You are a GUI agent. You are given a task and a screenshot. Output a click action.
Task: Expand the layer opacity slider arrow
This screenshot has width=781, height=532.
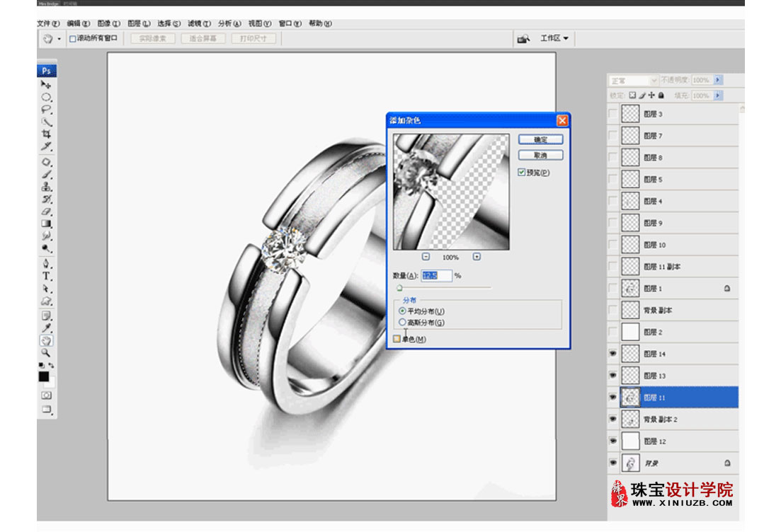(718, 81)
